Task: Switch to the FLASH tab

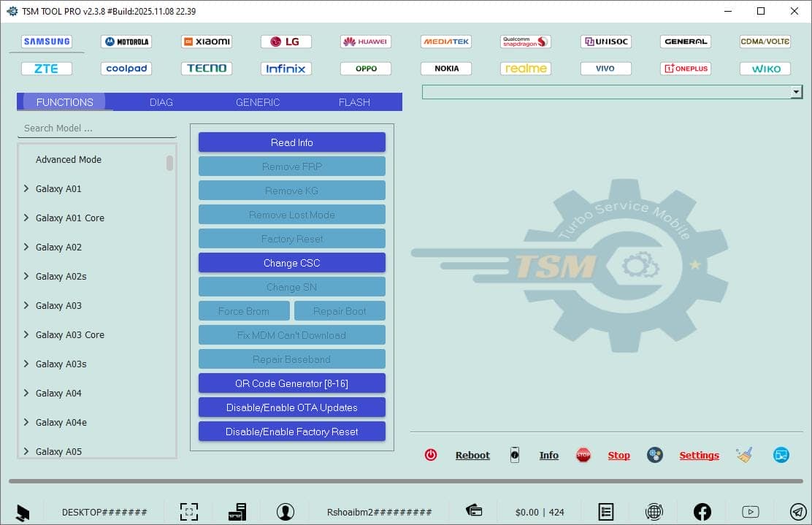Action: (x=354, y=102)
